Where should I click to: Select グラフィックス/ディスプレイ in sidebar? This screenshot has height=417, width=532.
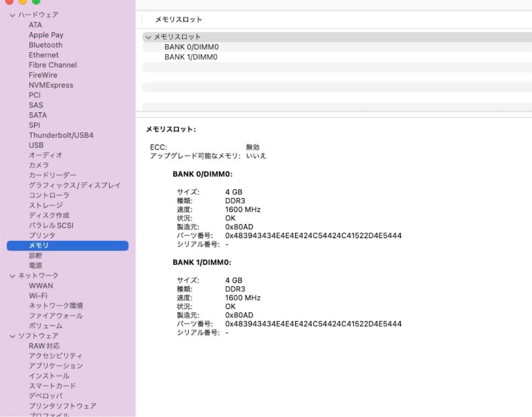[74, 185]
